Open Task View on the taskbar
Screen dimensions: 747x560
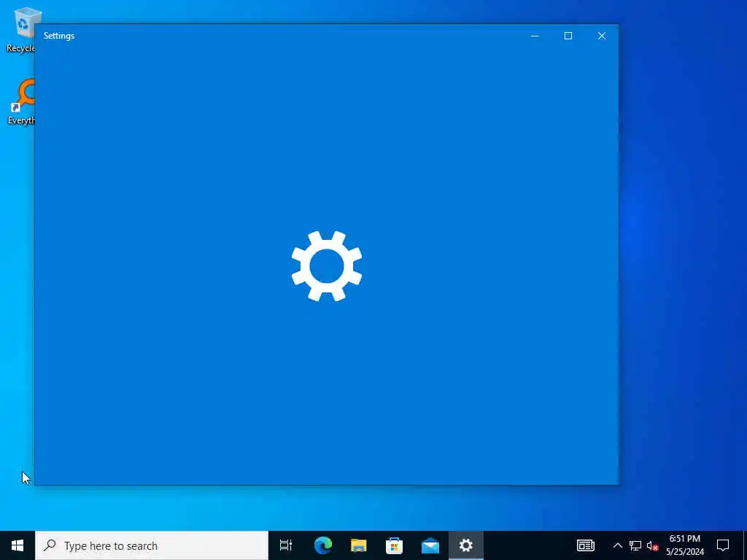point(286,545)
